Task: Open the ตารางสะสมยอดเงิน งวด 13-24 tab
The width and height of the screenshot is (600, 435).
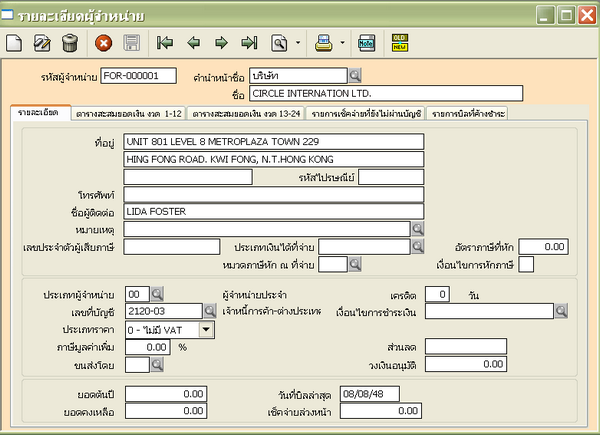Action: [246, 114]
